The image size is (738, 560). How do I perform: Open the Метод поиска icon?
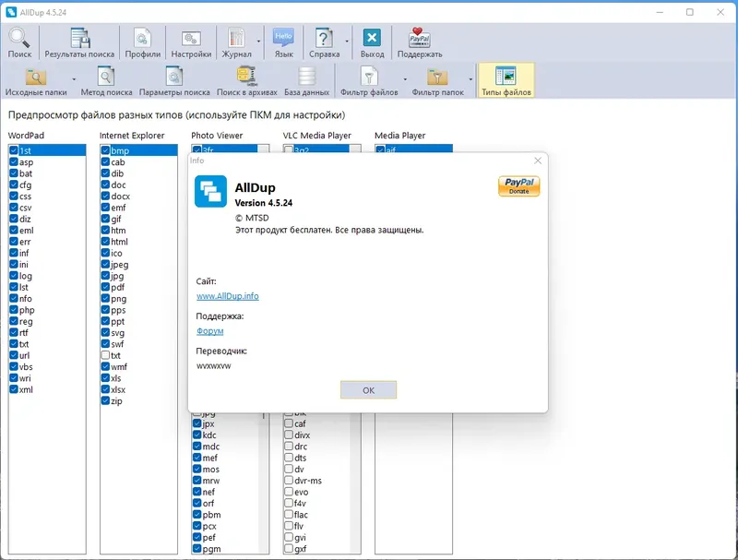pos(106,76)
